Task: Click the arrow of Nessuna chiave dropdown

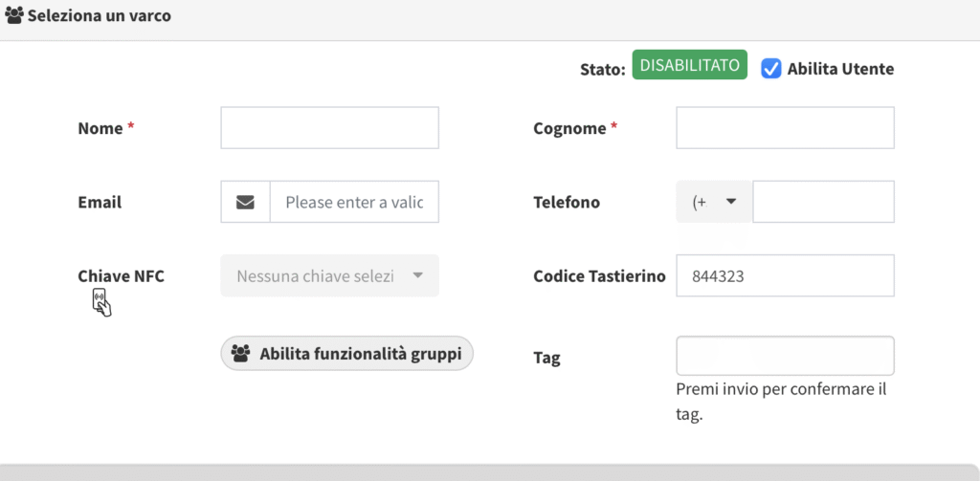Action: [x=417, y=275]
